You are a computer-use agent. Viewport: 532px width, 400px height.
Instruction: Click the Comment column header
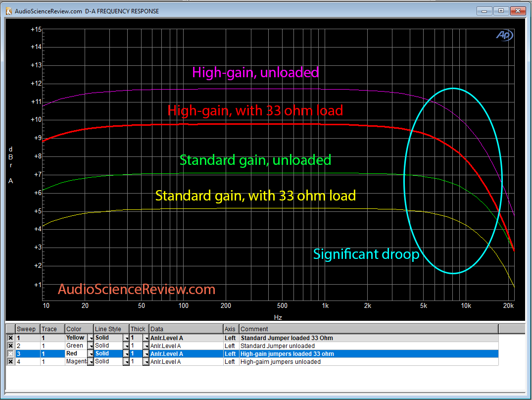point(252,329)
